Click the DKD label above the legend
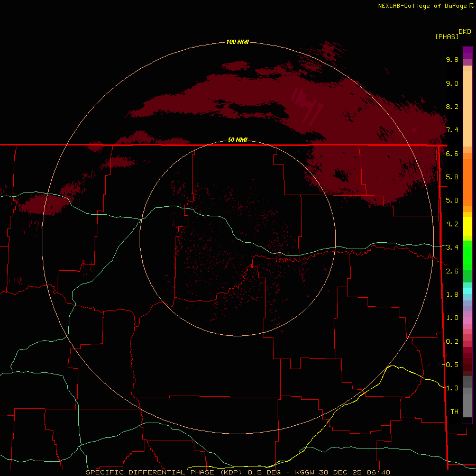 pyautogui.click(x=465, y=32)
